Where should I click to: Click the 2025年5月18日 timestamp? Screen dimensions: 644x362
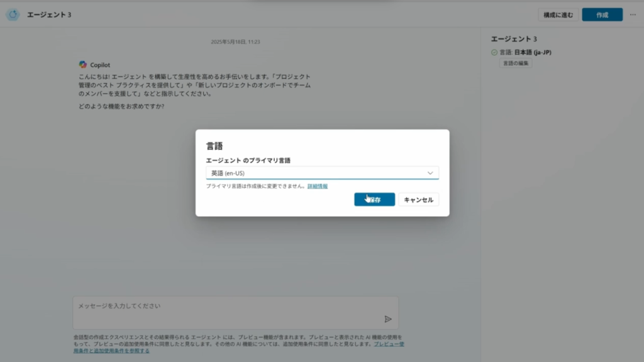click(235, 42)
